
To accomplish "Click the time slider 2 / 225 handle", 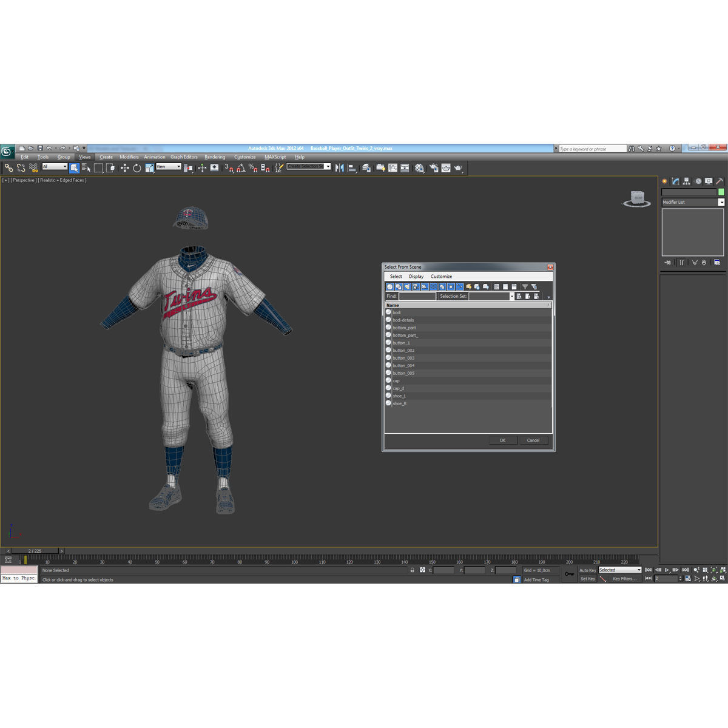I will 35,551.
